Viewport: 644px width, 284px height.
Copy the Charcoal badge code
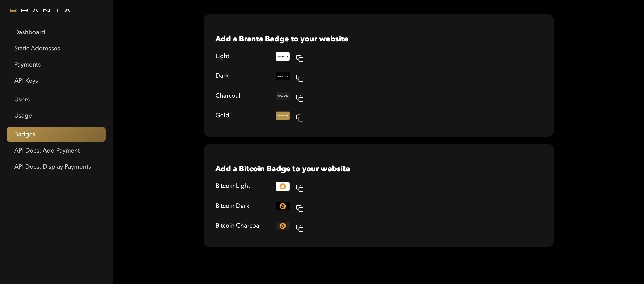tap(300, 98)
